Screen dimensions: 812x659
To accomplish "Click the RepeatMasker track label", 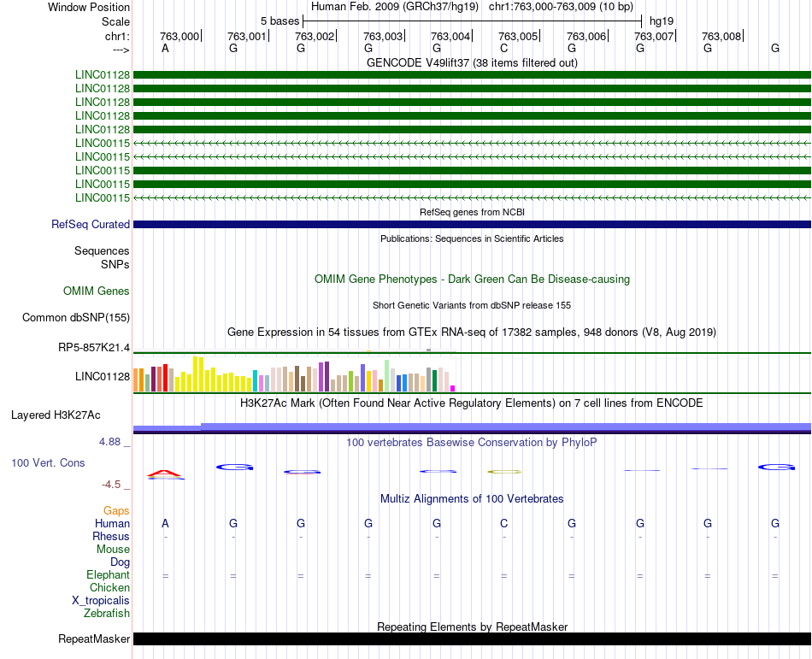I will coord(94,639).
